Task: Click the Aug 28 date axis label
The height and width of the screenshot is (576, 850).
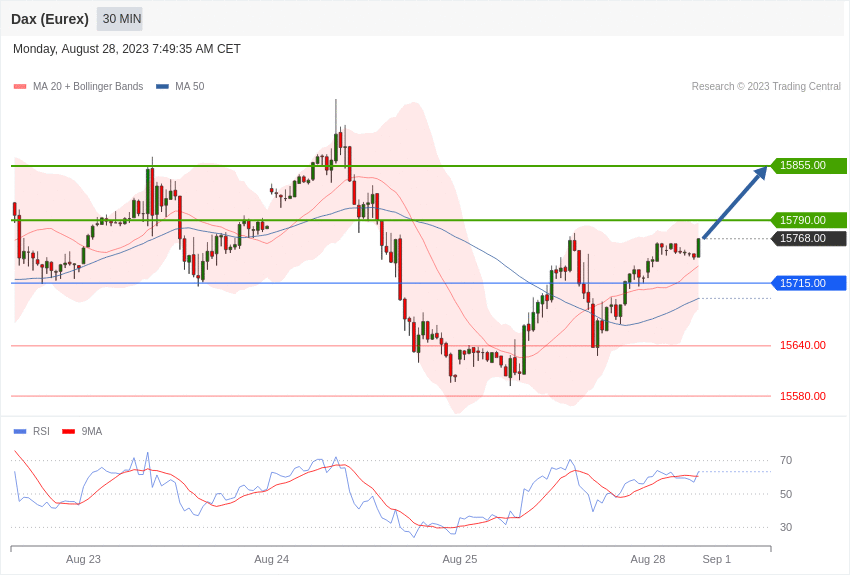Action: tap(648, 559)
